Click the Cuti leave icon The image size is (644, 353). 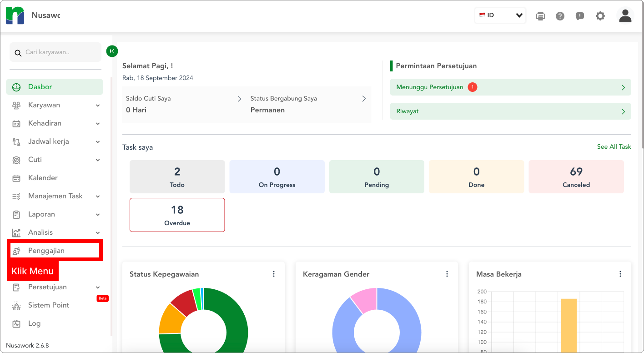[16, 160]
